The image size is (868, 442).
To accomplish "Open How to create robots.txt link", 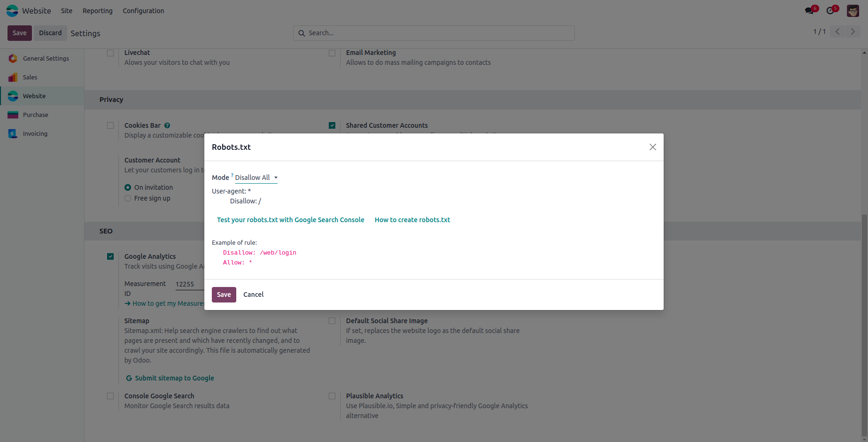I will tap(412, 220).
